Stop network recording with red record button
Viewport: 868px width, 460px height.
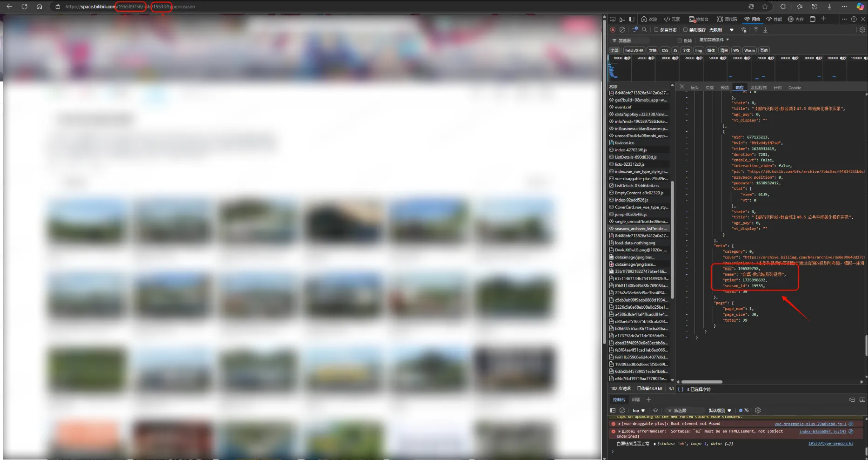click(613, 30)
